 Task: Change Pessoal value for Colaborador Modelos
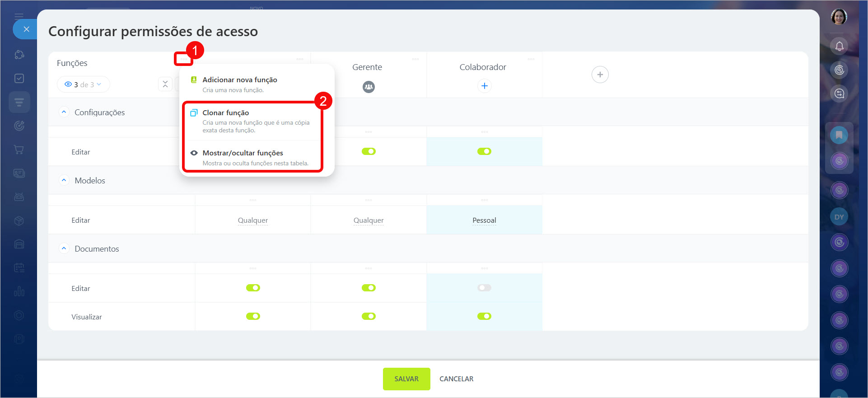[484, 220]
